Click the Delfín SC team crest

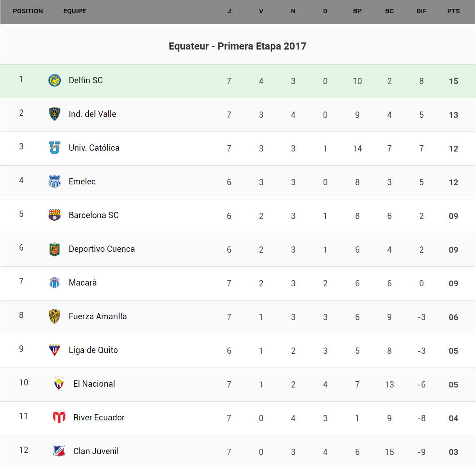[55, 80]
